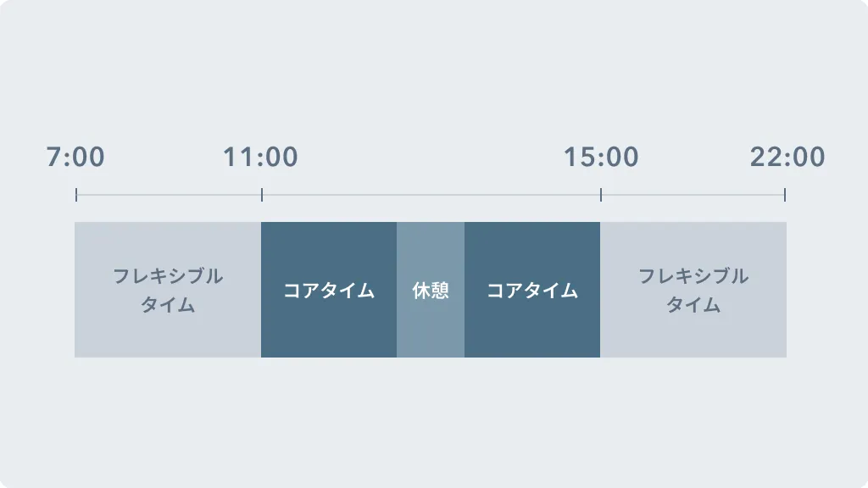This screenshot has height=488, width=868.
Task: Select the tick mark below 15:00
Action: pyautogui.click(x=601, y=195)
